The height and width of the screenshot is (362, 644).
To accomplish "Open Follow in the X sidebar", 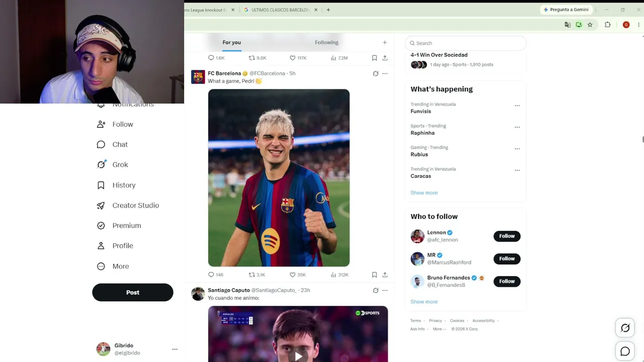I will [115, 124].
